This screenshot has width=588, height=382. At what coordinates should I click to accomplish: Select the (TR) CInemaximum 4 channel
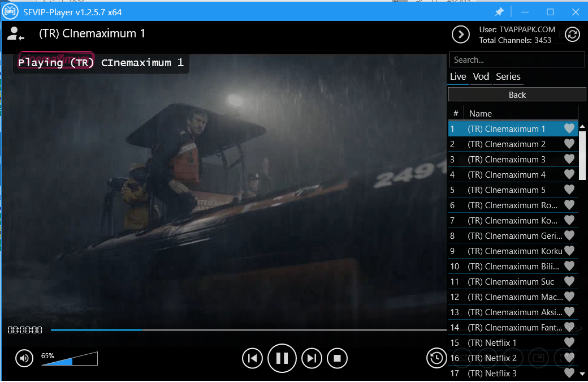(506, 175)
